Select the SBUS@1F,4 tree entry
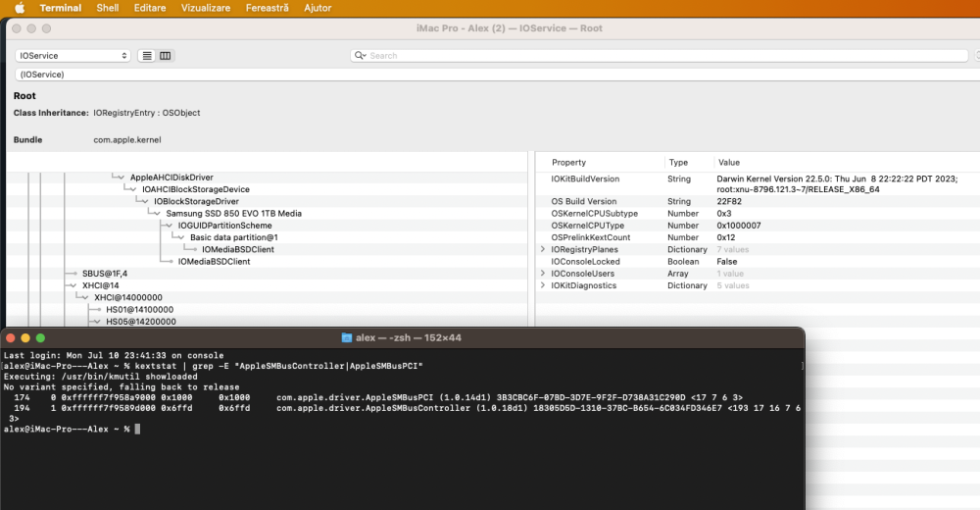The height and width of the screenshot is (510, 980). 105,274
